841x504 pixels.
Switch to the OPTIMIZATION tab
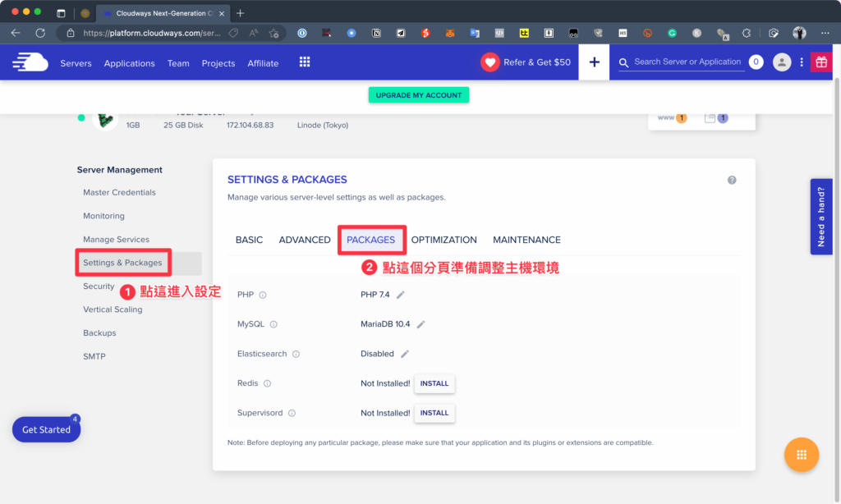[x=443, y=240]
